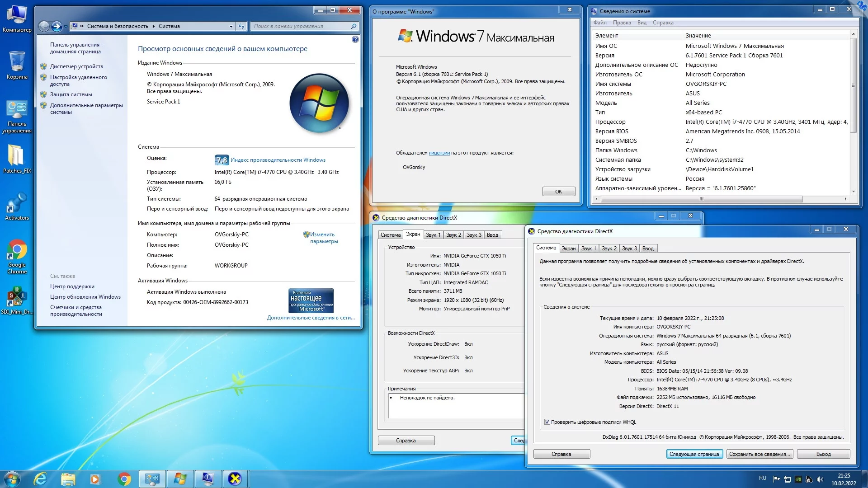868x488 pixels.
Task: Toggle the WHQL digital signatures checkbox
Action: (547, 422)
